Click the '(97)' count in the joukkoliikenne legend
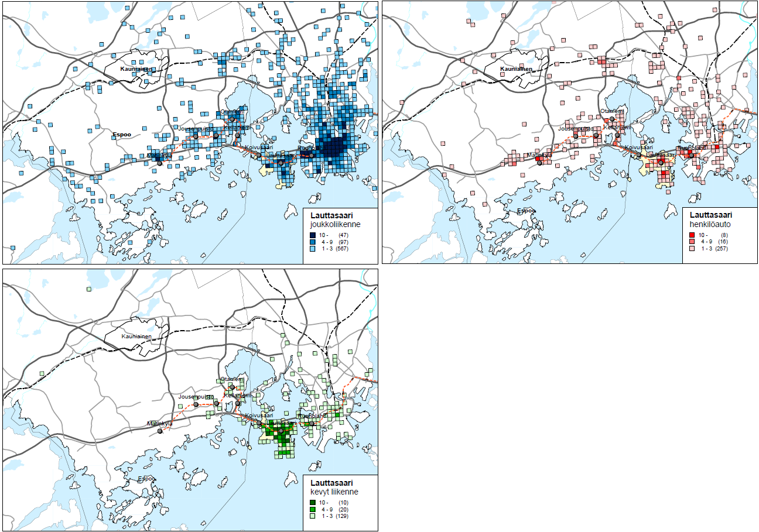The image size is (759, 532). click(343, 242)
